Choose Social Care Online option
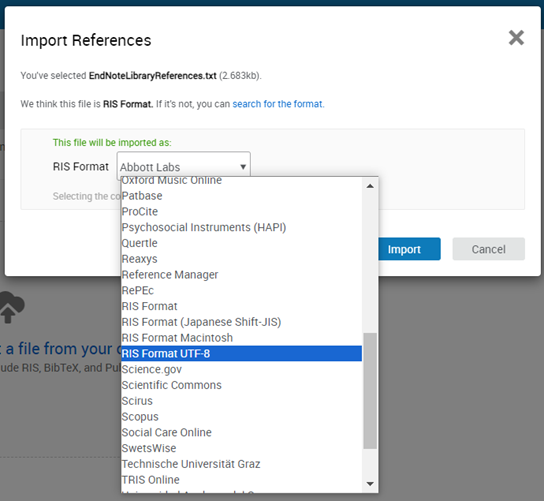The image size is (544, 501). (x=241, y=432)
